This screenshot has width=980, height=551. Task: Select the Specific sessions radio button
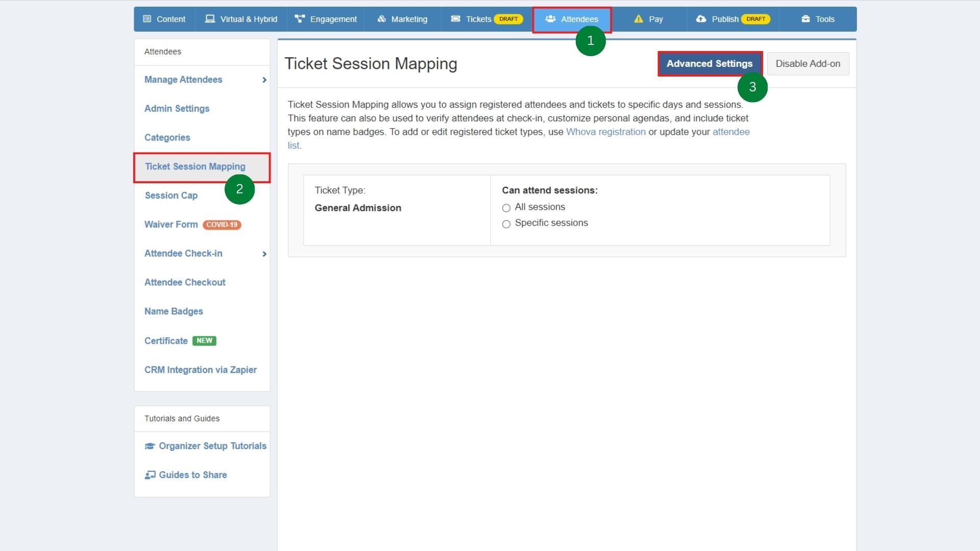coord(506,223)
